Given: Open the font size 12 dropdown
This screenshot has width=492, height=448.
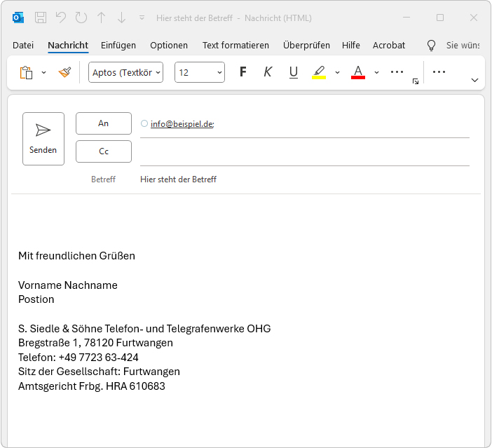Looking at the screenshot, I should click(x=199, y=72).
